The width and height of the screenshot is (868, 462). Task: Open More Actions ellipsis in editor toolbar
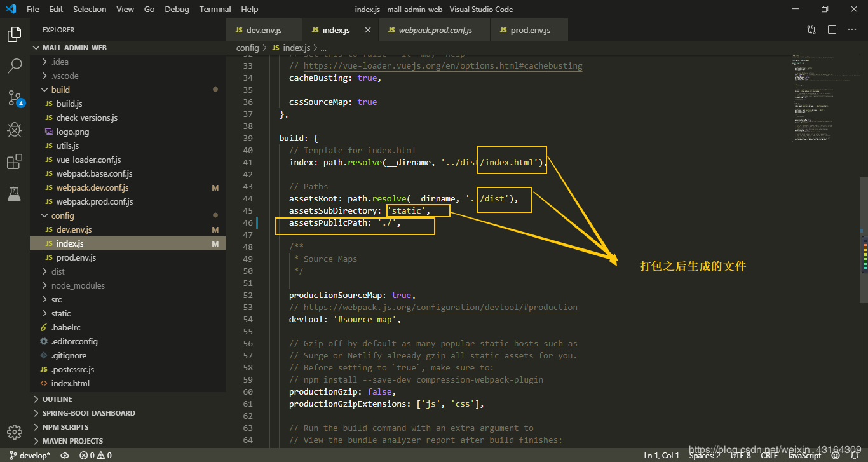coord(852,30)
